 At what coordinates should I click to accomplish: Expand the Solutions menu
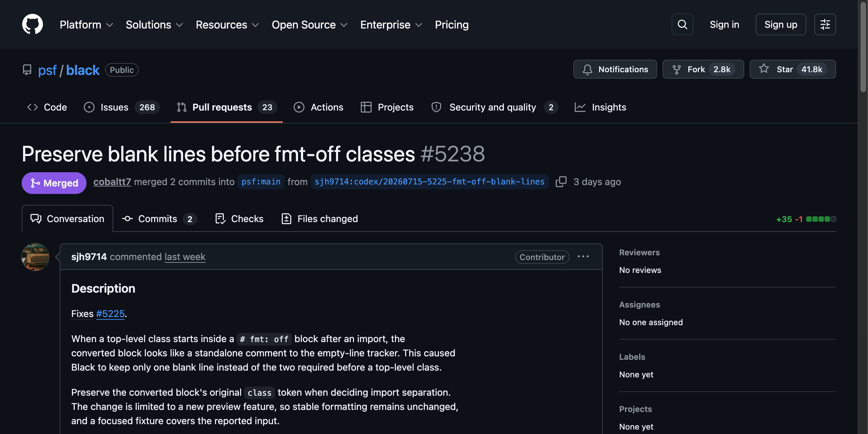pyautogui.click(x=154, y=25)
